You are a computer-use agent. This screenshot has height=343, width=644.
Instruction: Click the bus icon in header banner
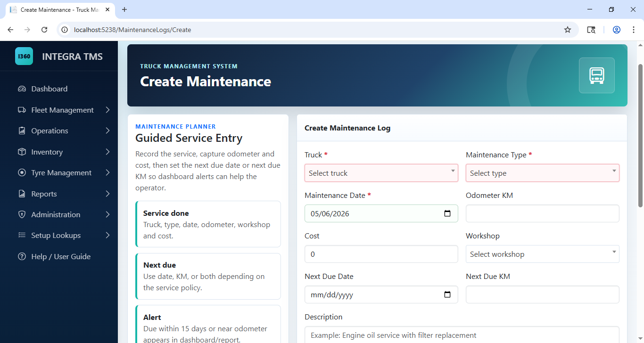(597, 75)
